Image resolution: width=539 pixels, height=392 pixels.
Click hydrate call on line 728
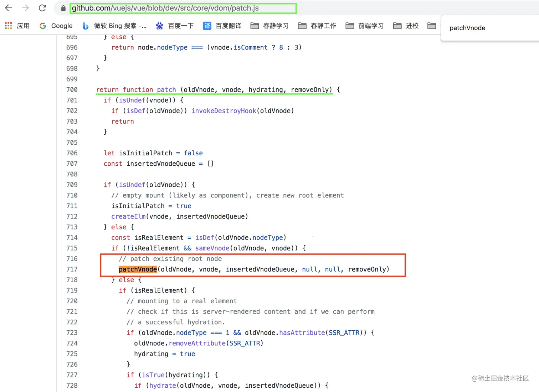point(163,386)
